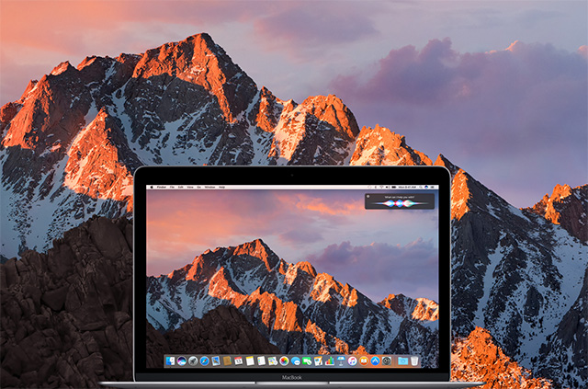588x389 pixels.
Task: Open the Apple menu
Action: point(153,188)
